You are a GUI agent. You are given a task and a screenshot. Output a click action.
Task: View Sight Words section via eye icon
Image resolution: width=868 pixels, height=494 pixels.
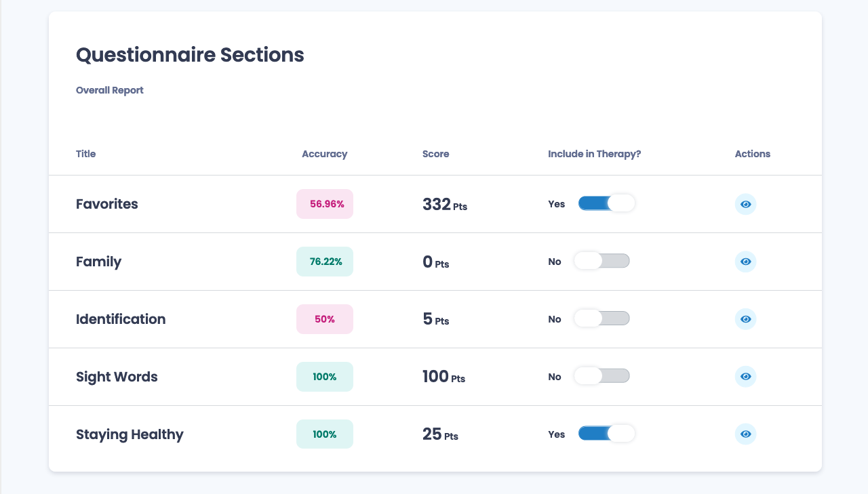745,377
